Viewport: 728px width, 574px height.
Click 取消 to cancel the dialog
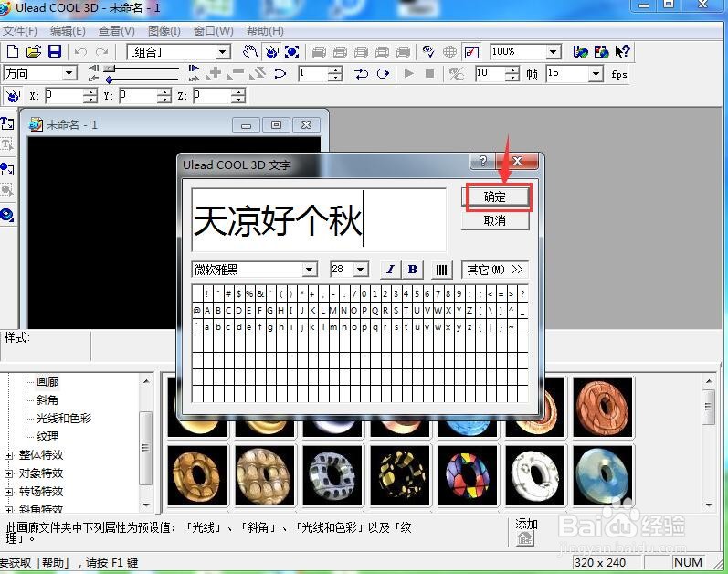495,220
